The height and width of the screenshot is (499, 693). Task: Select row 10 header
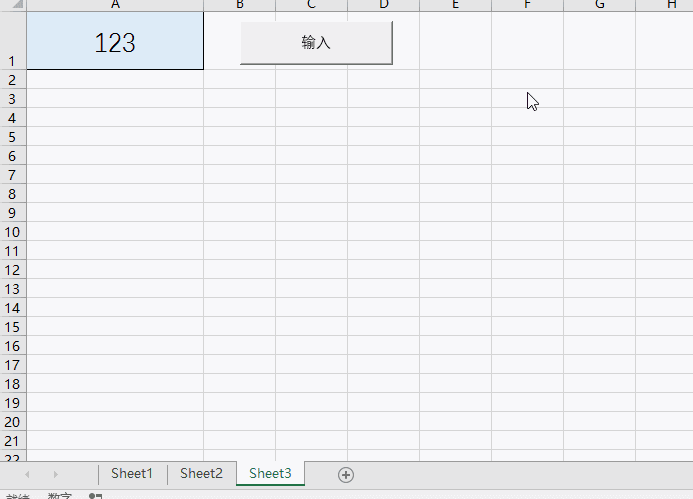pos(13,232)
